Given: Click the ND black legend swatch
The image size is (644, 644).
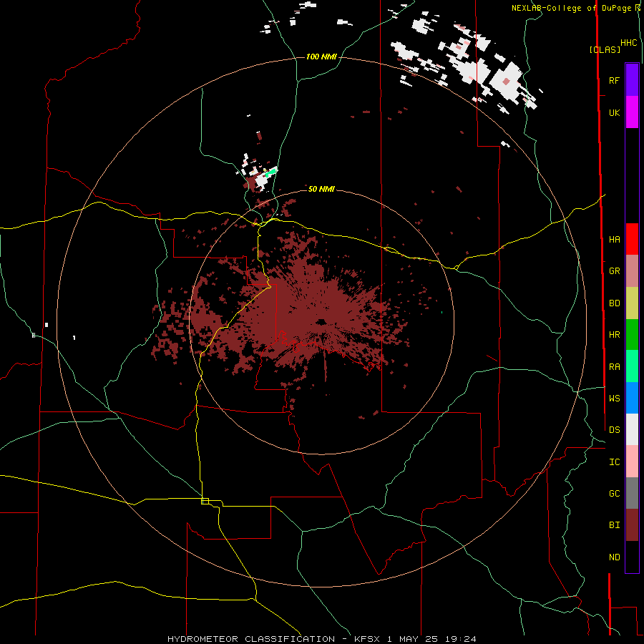Looking at the screenshot, I should click(632, 557).
